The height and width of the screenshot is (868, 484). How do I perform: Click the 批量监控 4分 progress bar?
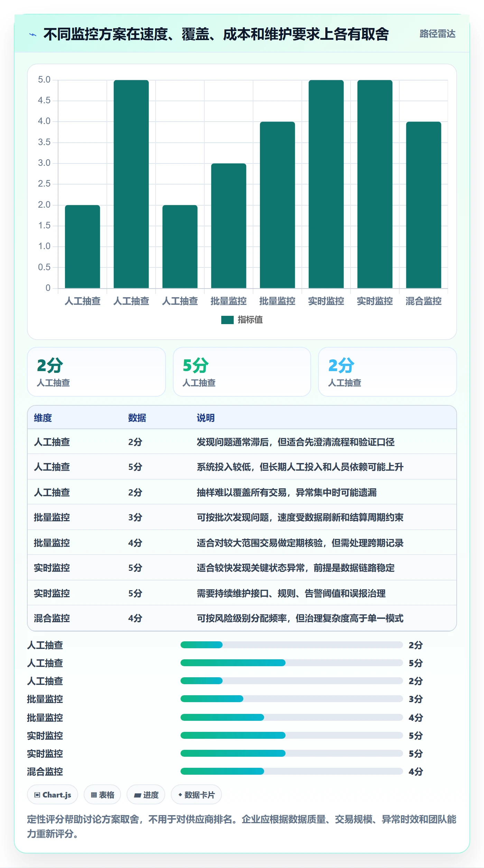[x=292, y=717]
